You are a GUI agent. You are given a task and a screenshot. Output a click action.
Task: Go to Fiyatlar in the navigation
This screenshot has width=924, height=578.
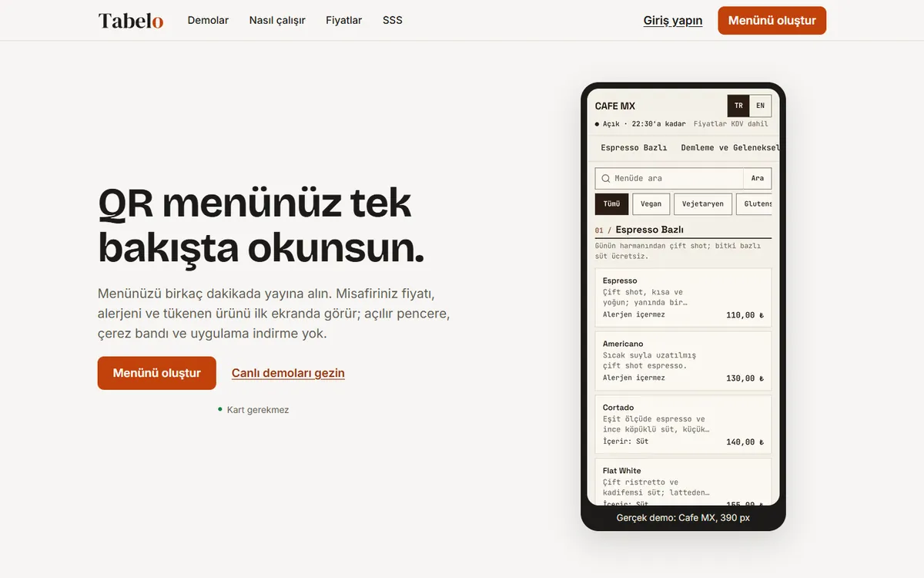click(343, 20)
